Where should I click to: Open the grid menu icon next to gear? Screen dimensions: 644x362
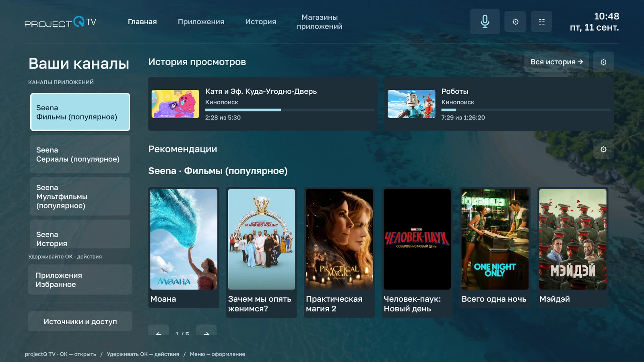click(542, 22)
